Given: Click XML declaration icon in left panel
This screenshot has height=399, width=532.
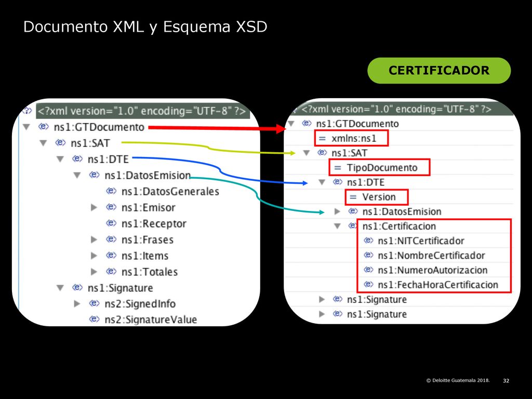Looking at the screenshot, I should 27,111.
